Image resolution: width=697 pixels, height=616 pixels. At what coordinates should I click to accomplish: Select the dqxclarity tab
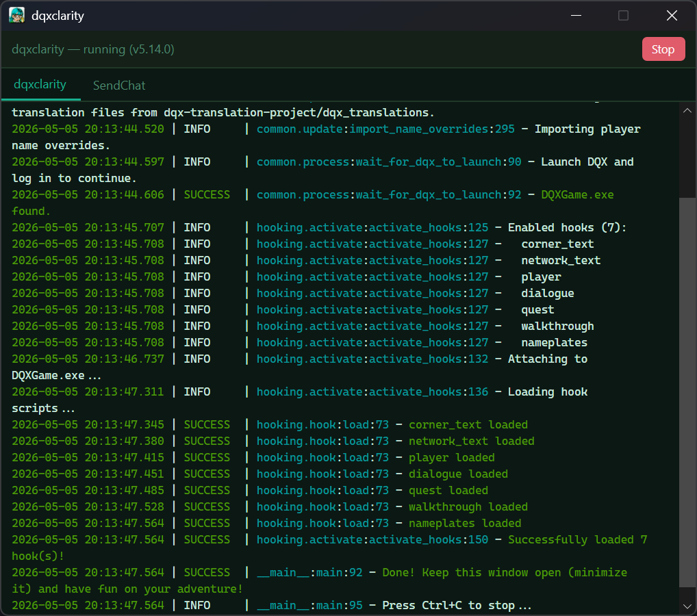pyautogui.click(x=40, y=84)
